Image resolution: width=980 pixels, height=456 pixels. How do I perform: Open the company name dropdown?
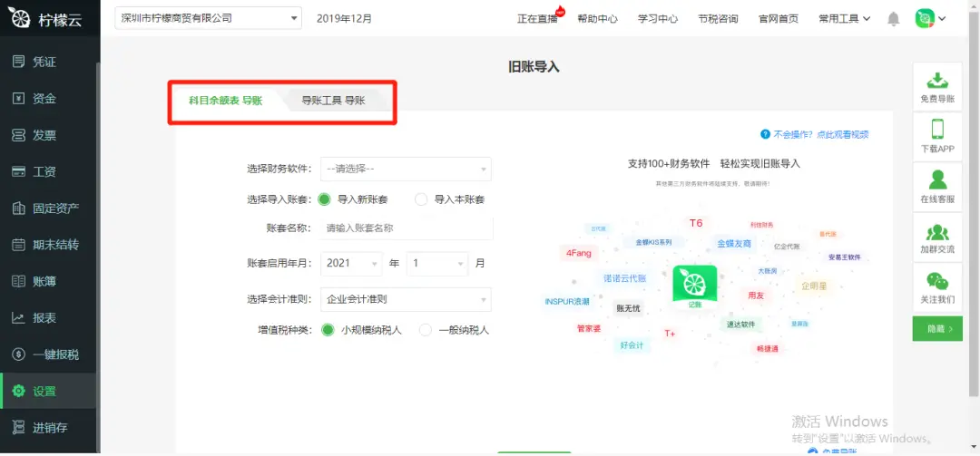coord(208,18)
